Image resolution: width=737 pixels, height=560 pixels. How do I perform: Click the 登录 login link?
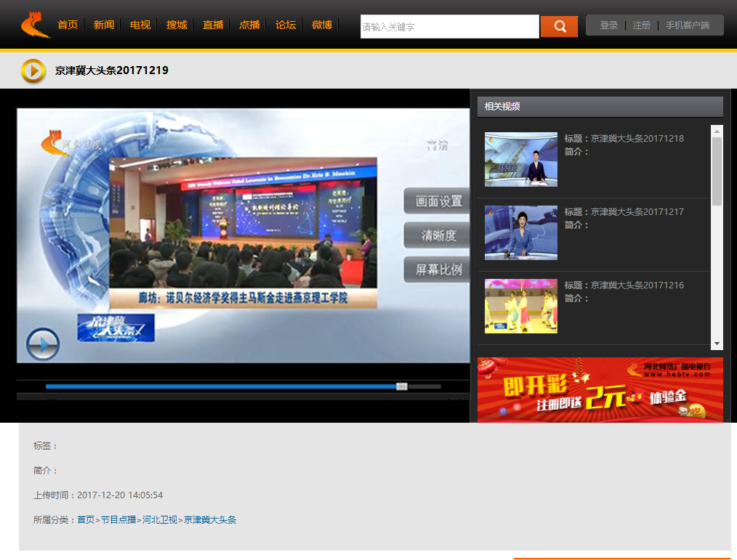point(609,25)
